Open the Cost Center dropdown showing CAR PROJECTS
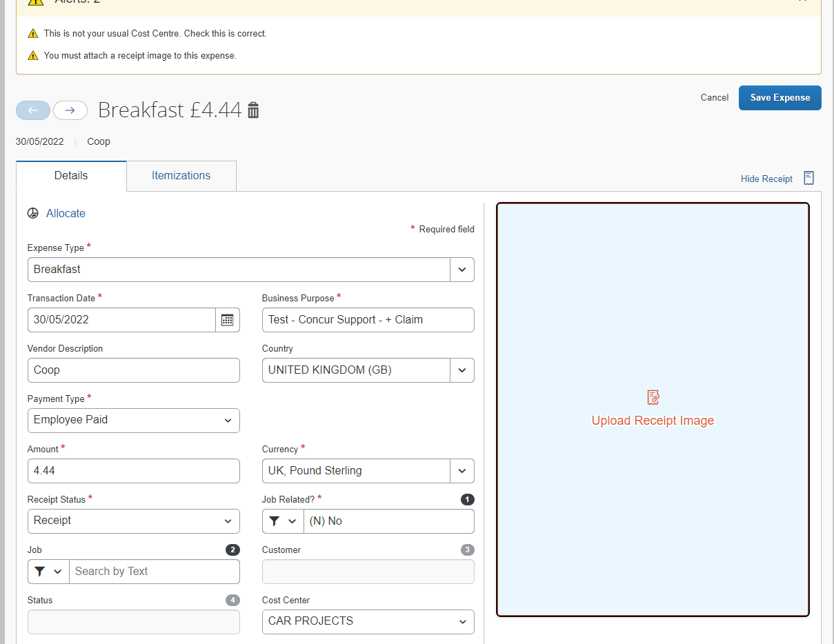834x644 pixels. [x=461, y=622]
